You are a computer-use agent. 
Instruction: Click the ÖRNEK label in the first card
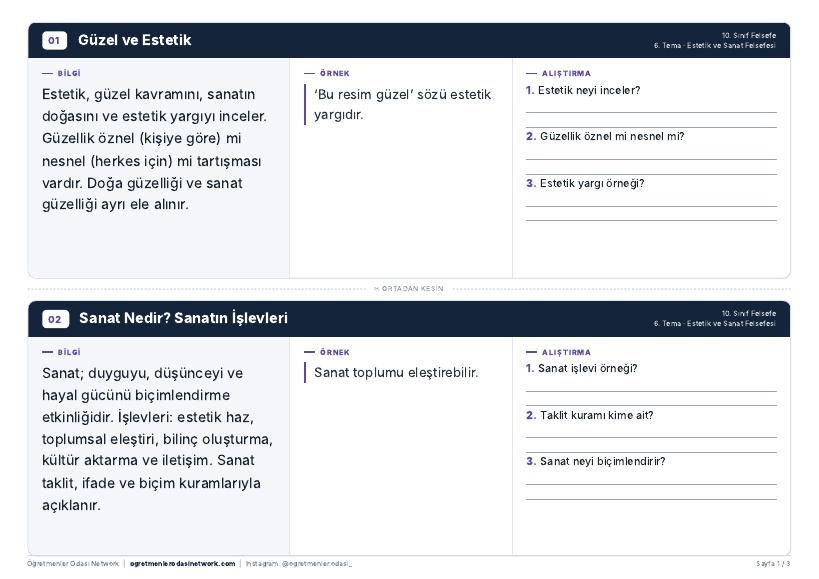(335, 74)
